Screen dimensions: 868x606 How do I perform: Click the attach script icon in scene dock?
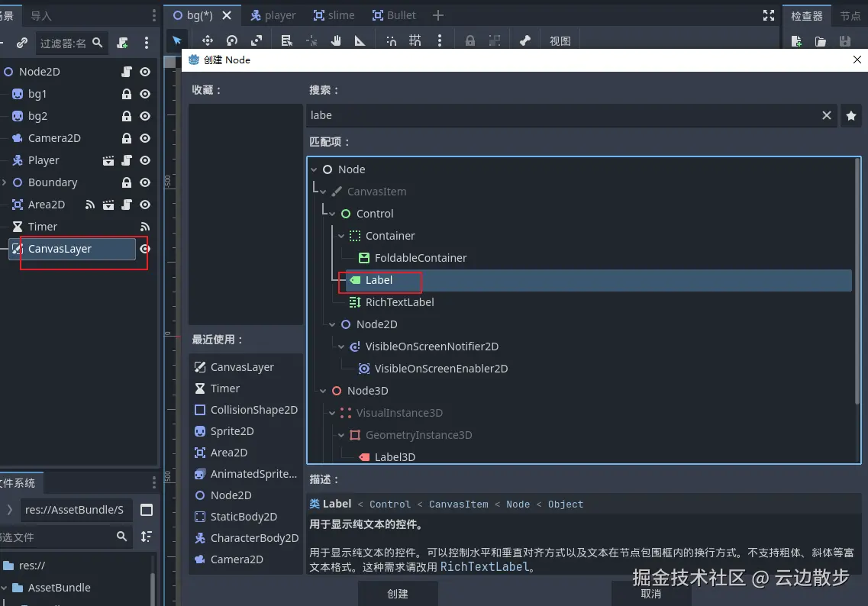(122, 43)
